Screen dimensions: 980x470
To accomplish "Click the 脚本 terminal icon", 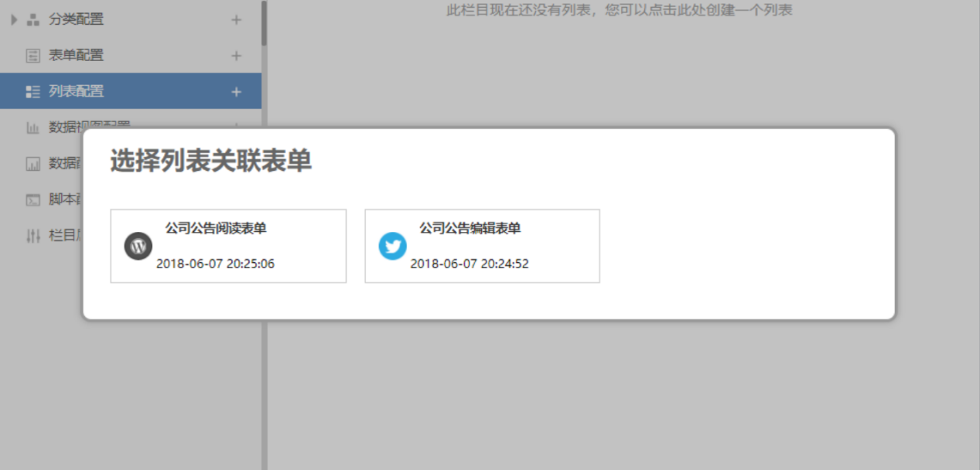I will (x=32, y=199).
